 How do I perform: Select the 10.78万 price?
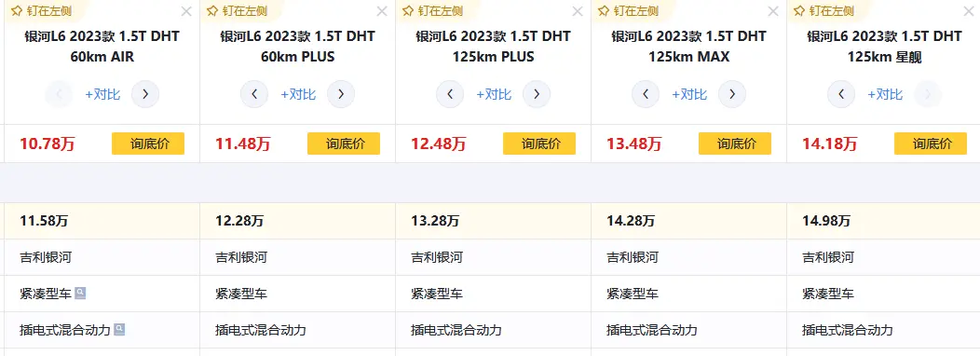tap(48, 144)
